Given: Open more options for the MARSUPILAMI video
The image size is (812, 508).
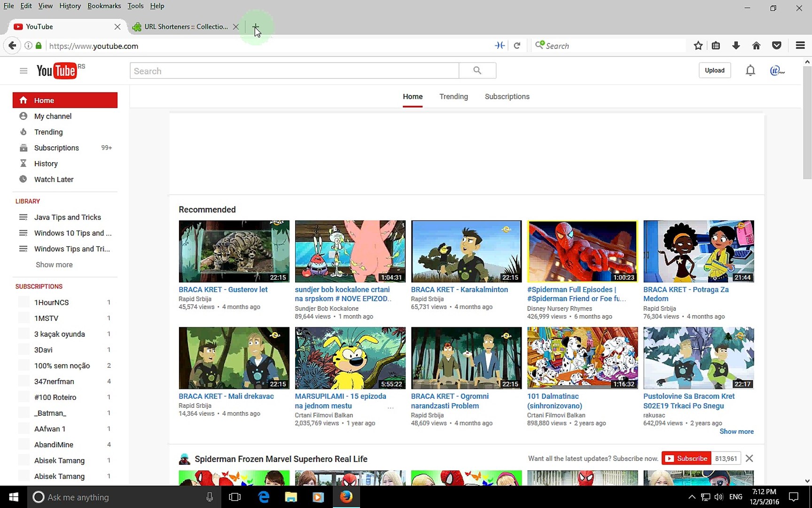Looking at the screenshot, I should 390,407.
